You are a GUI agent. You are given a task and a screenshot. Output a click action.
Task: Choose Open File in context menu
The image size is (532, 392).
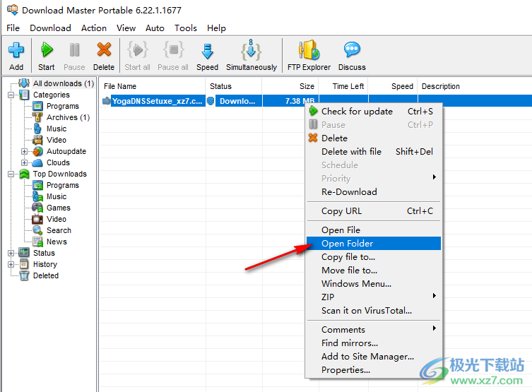point(374,230)
